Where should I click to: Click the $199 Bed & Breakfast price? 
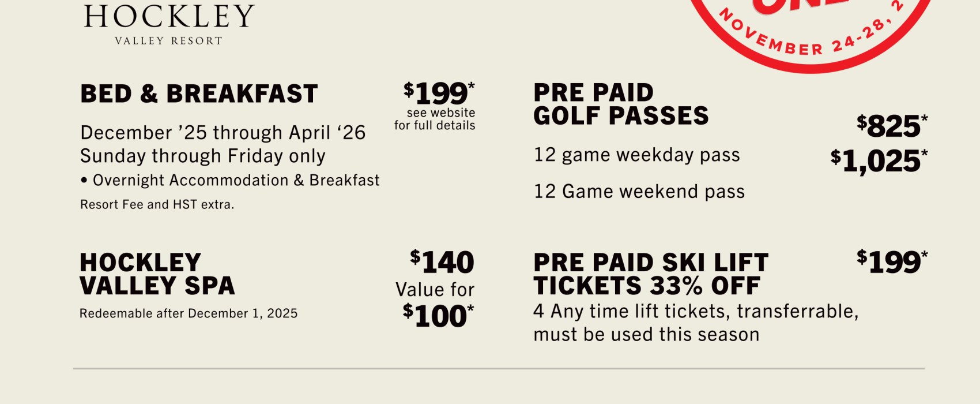[439, 93]
